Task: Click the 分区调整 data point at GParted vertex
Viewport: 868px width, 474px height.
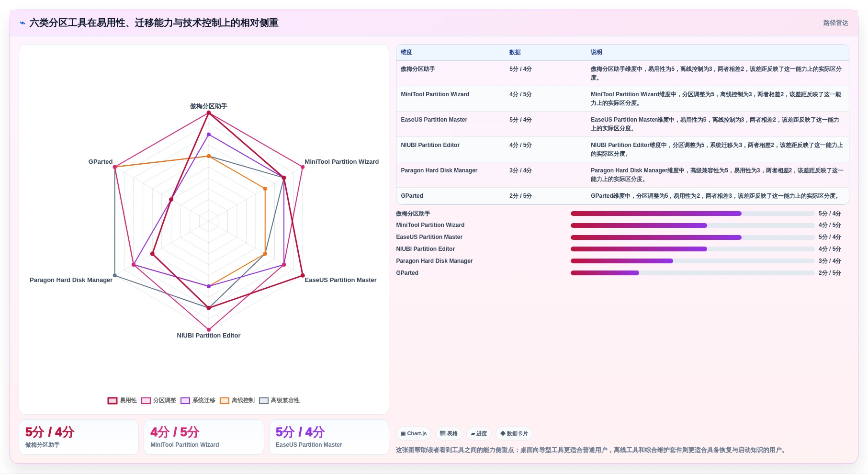Action: click(x=115, y=167)
